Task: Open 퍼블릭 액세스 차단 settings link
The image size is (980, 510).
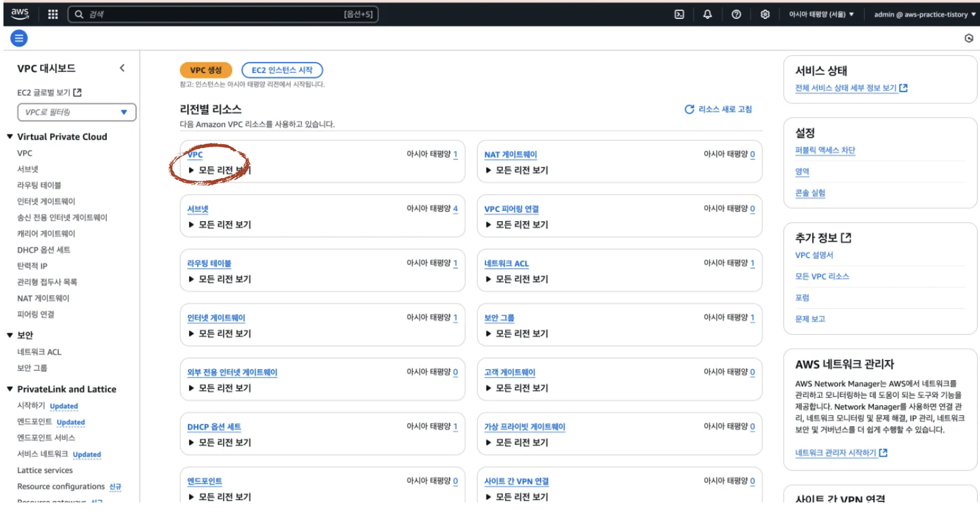Action: [x=825, y=150]
